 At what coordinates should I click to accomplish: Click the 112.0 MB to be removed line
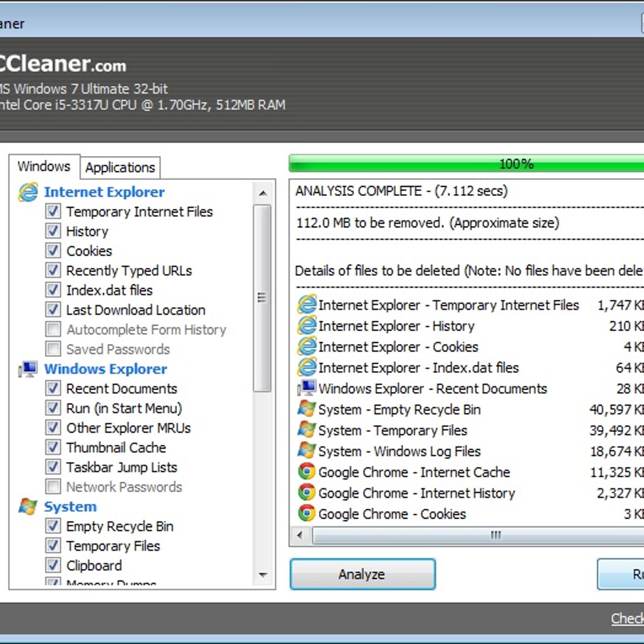427,223
